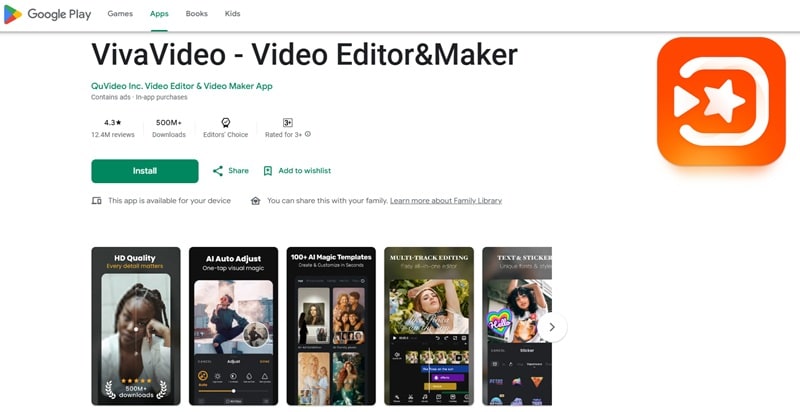The height and width of the screenshot is (412, 800).
Task: Select the Apps tab
Action: coord(159,14)
